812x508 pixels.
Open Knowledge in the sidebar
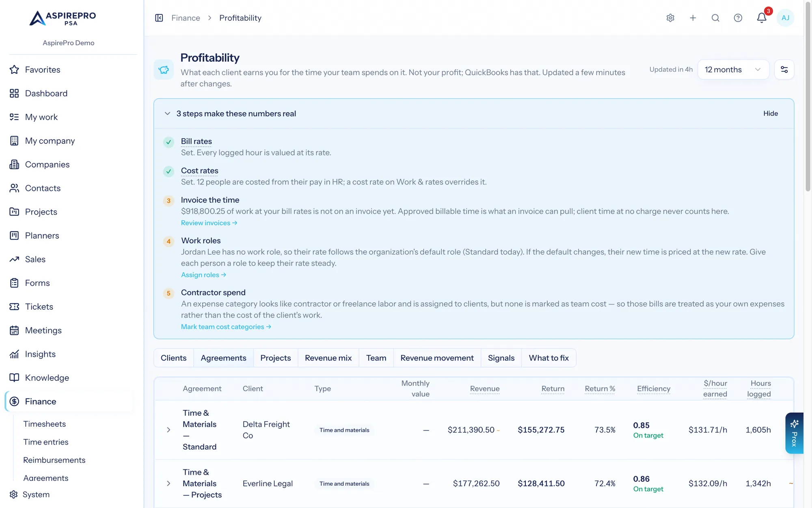click(x=47, y=378)
